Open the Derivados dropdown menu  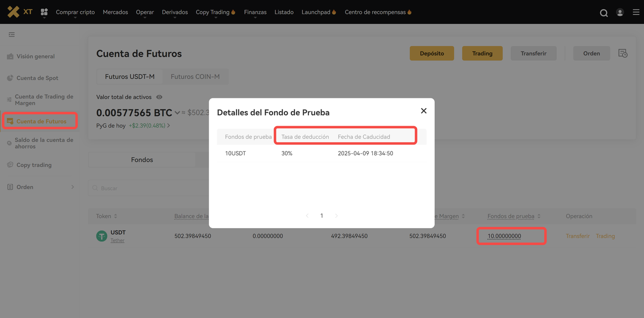pos(175,12)
